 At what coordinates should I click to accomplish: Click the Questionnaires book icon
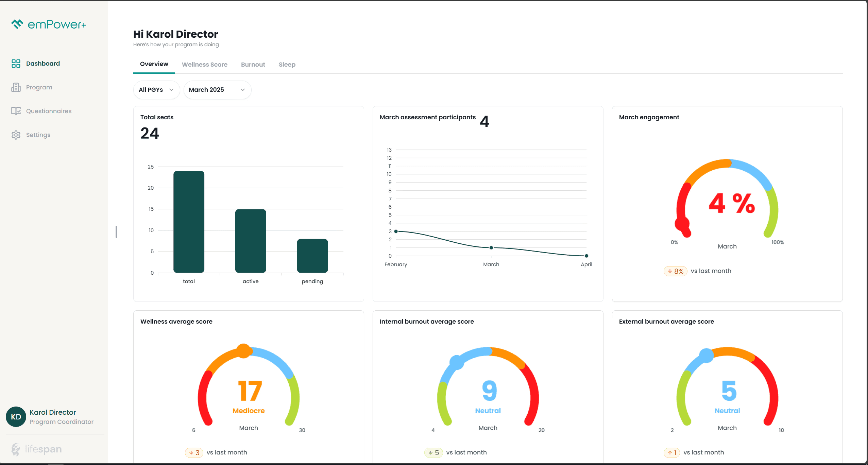[16, 111]
